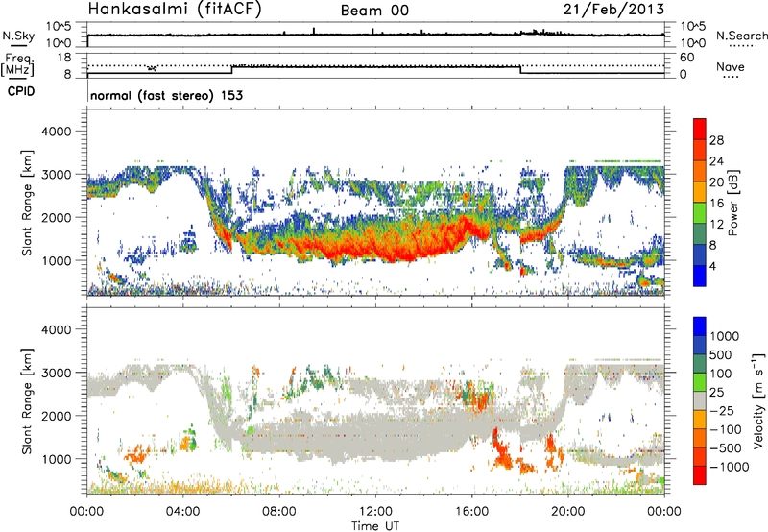This screenshot has height=532, width=768.
Task: Click the '-25' label on Velocity colour bar
Action: coord(723,410)
